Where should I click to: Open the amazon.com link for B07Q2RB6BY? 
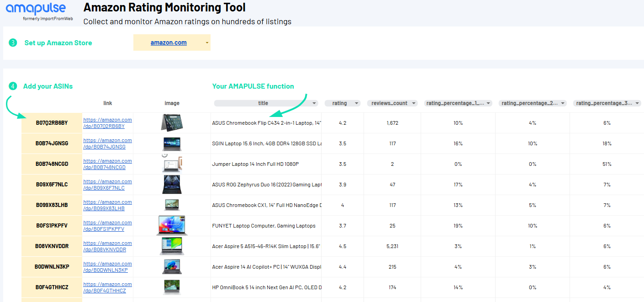[x=107, y=123]
